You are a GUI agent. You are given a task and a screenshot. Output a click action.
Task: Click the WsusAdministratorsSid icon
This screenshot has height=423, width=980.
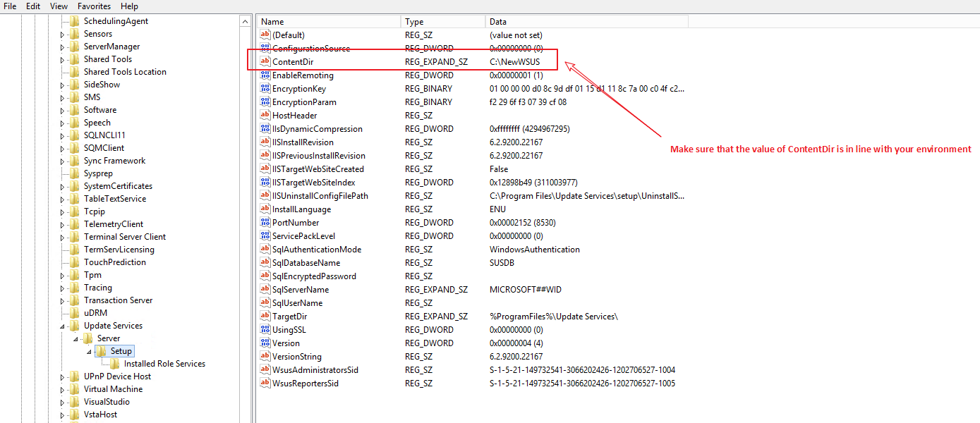click(265, 370)
